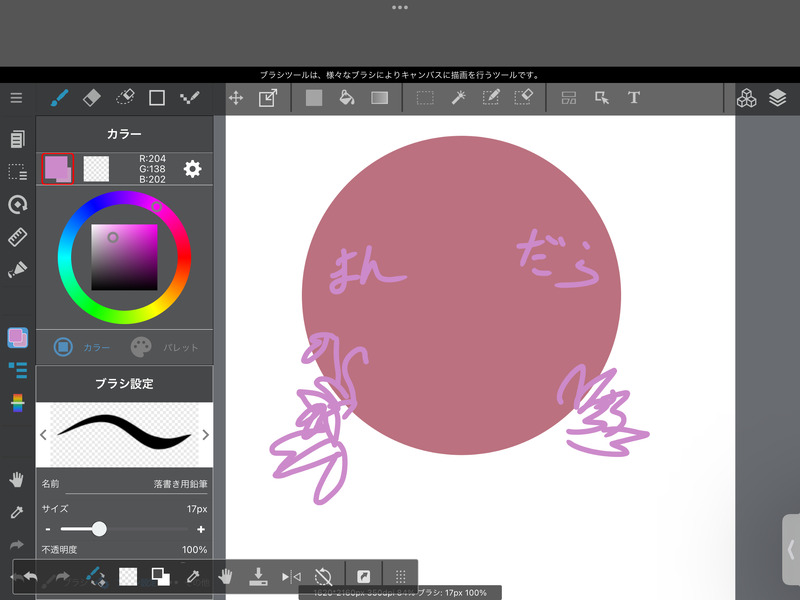The image size is (800, 600).
Task: Select the lasso eraser tool
Action: [x=125, y=97]
